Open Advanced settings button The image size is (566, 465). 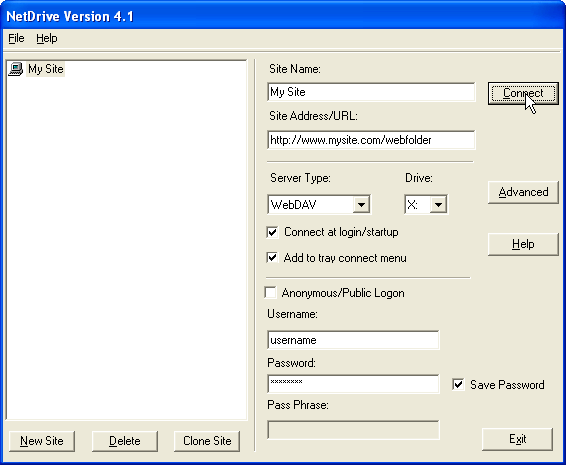[x=523, y=192]
